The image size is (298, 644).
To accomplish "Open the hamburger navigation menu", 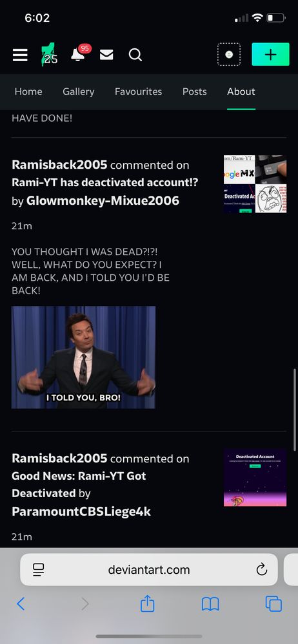I will [20, 55].
